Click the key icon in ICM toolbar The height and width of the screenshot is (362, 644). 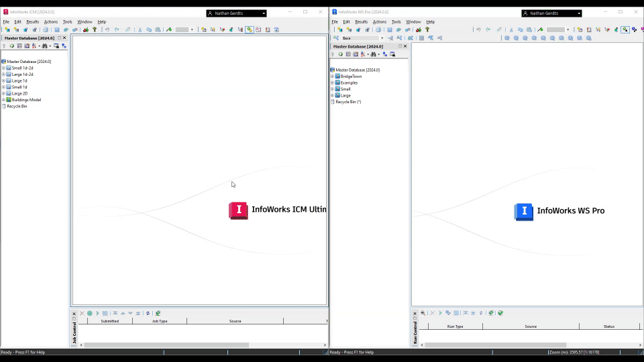[x=95, y=29]
